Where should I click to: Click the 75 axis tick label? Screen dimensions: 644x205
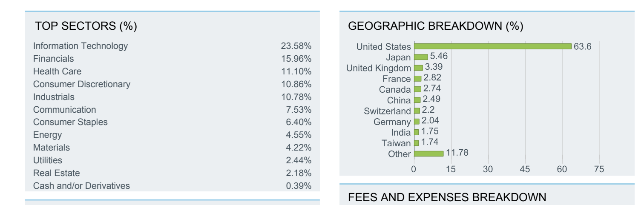pos(599,169)
